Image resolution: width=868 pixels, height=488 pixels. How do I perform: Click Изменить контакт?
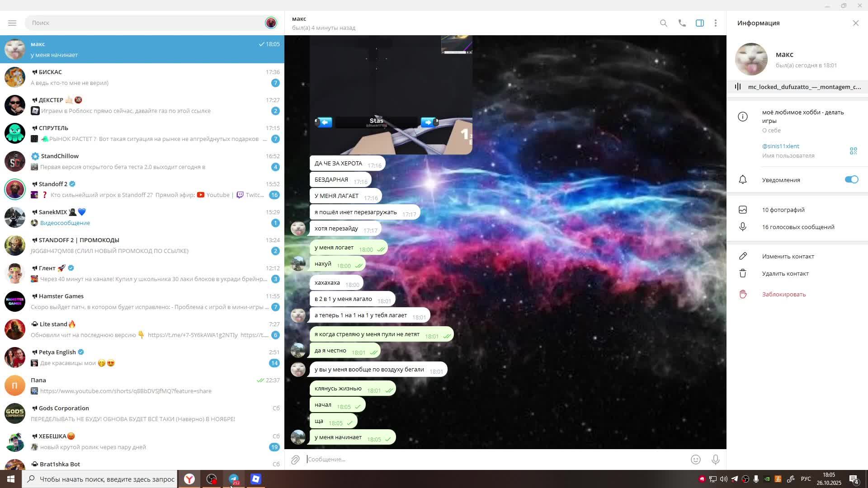click(x=788, y=256)
